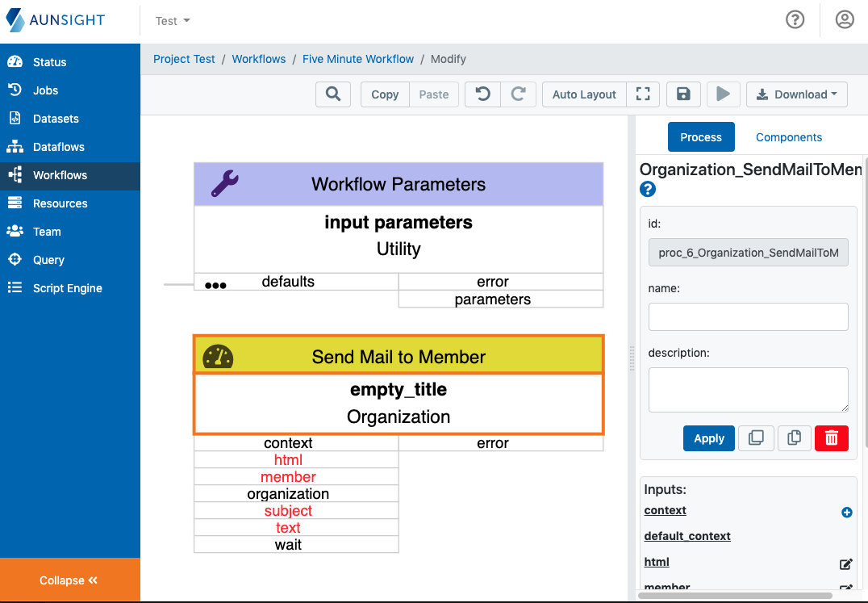This screenshot has height=603, width=868.
Task: Run the workflow with the play icon
Action: point(723,94)
